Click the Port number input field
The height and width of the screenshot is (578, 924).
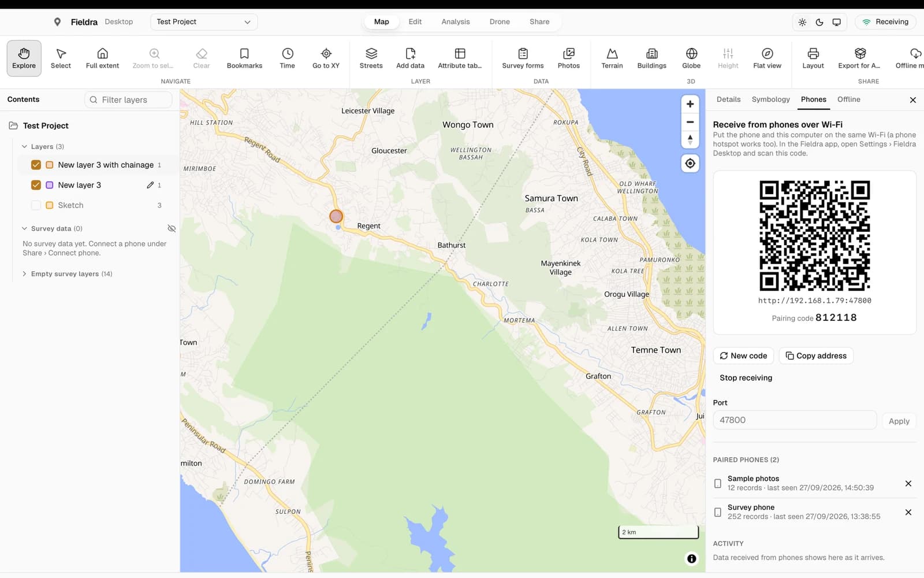(x=795, y=420)
